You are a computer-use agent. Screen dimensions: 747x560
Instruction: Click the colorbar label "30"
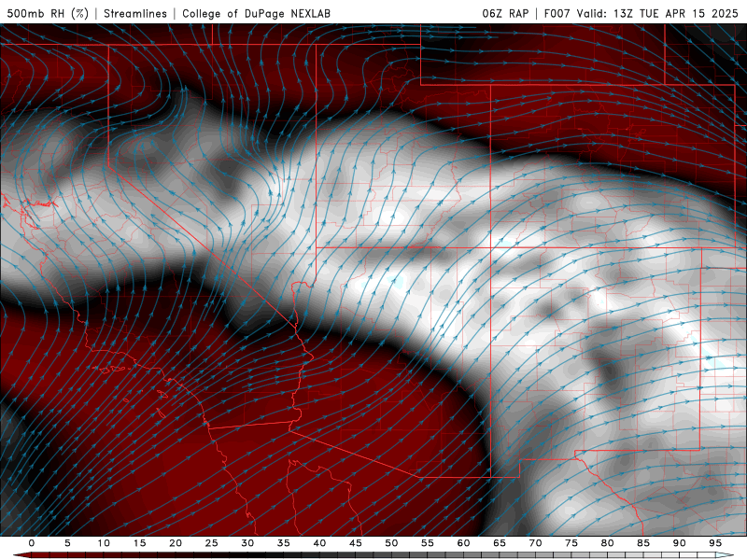[247, 543]
